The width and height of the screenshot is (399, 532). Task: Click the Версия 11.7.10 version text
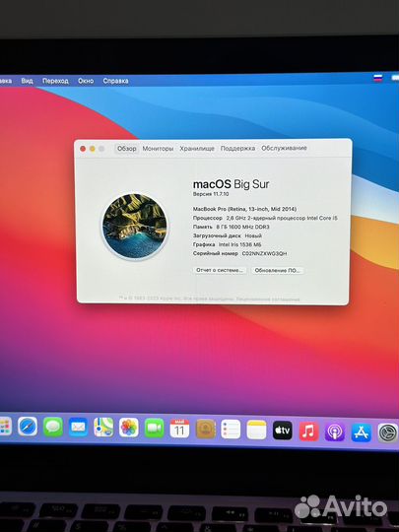pos(211,194)
